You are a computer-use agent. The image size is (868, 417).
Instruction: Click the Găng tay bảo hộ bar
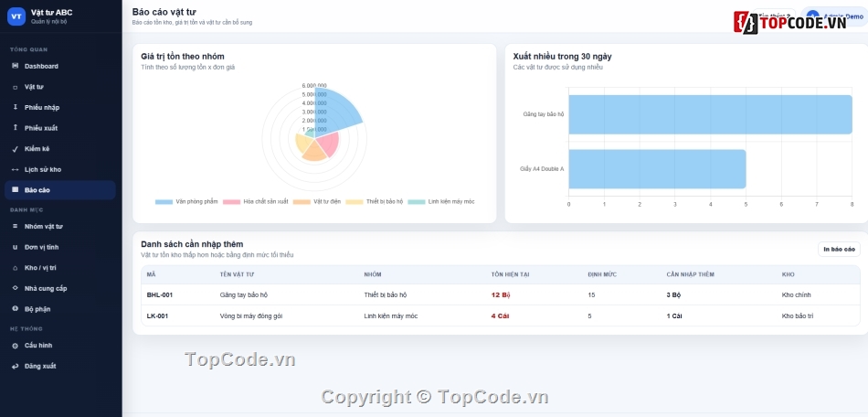[x=710, y=114]
